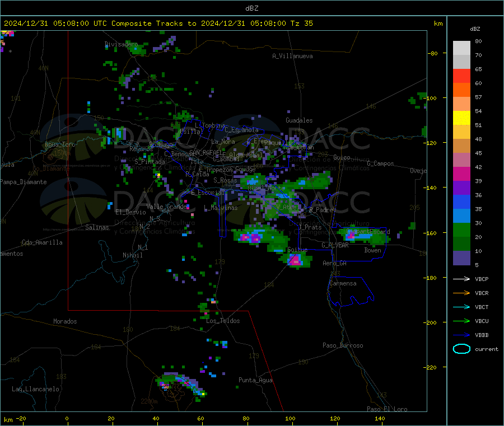This screenshot has width=504, height=426.
Task: Click the Aero_GA place label
Action: coord(334,263)
